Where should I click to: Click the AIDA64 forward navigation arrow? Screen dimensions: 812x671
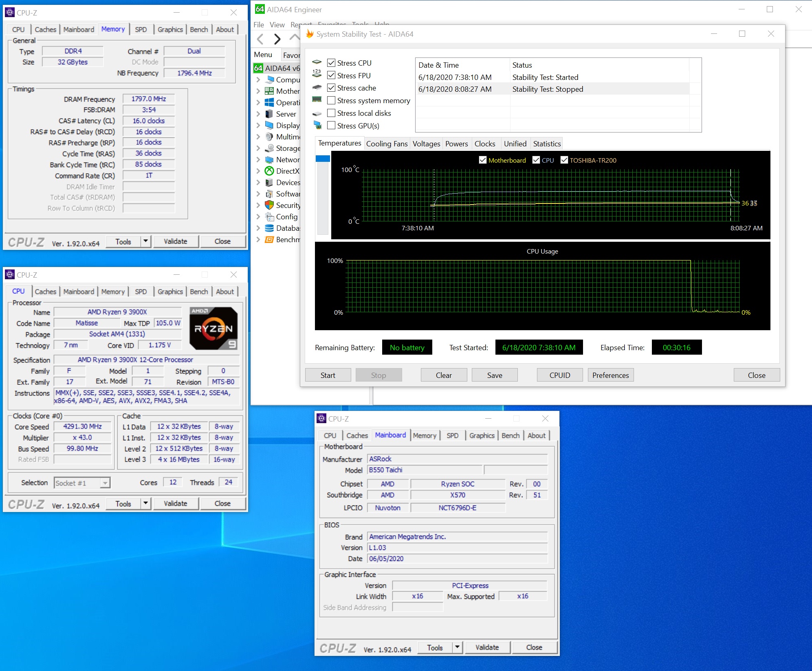click(277, 39)
